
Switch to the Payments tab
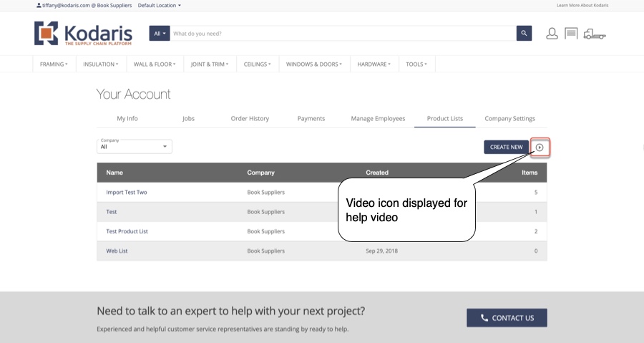tap(311, 118)
